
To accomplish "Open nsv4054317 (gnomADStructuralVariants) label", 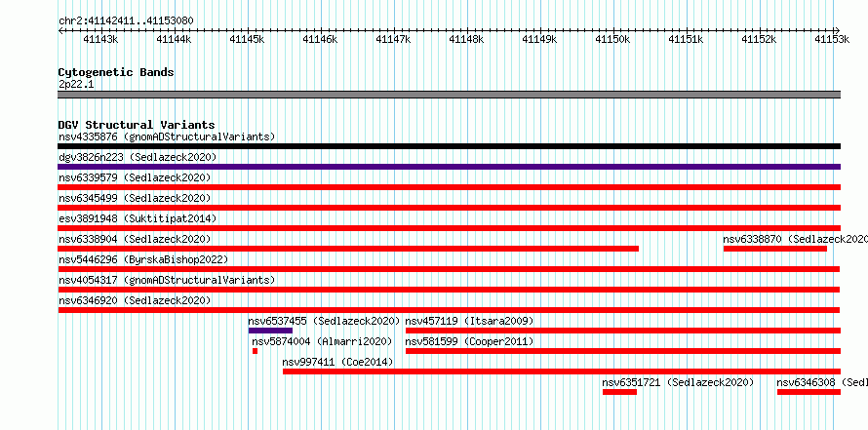I will click(x=167, y=280).
